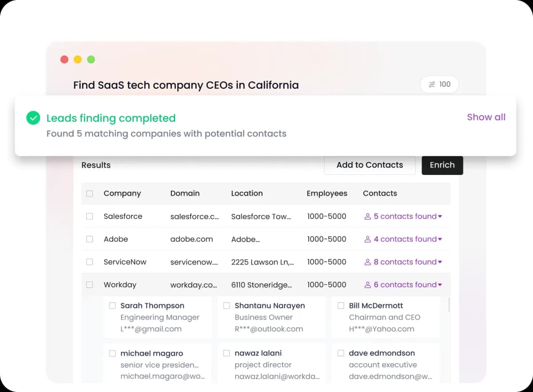Tick the Salesforce row checkbox
The height and width of the screenshot is (392, 533).
pyautogui.click(x=90, y=216)
